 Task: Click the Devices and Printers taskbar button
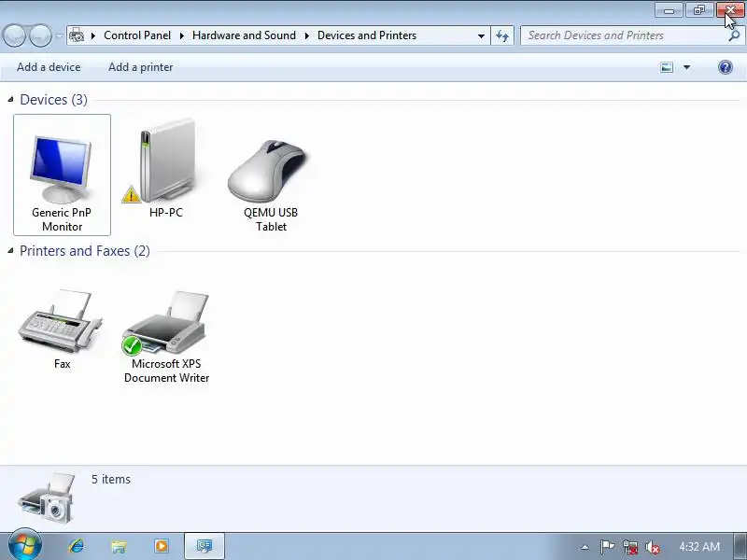coord(204,546)
